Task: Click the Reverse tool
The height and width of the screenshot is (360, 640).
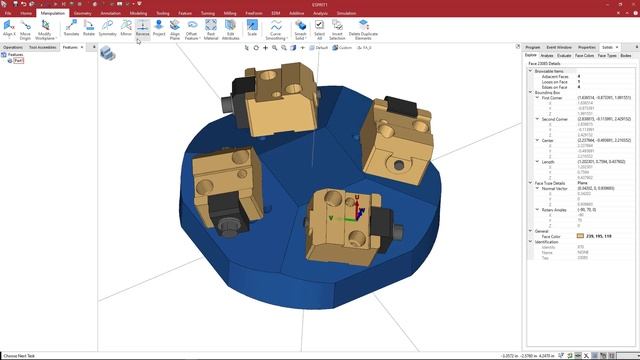Action: pos(142,29)
